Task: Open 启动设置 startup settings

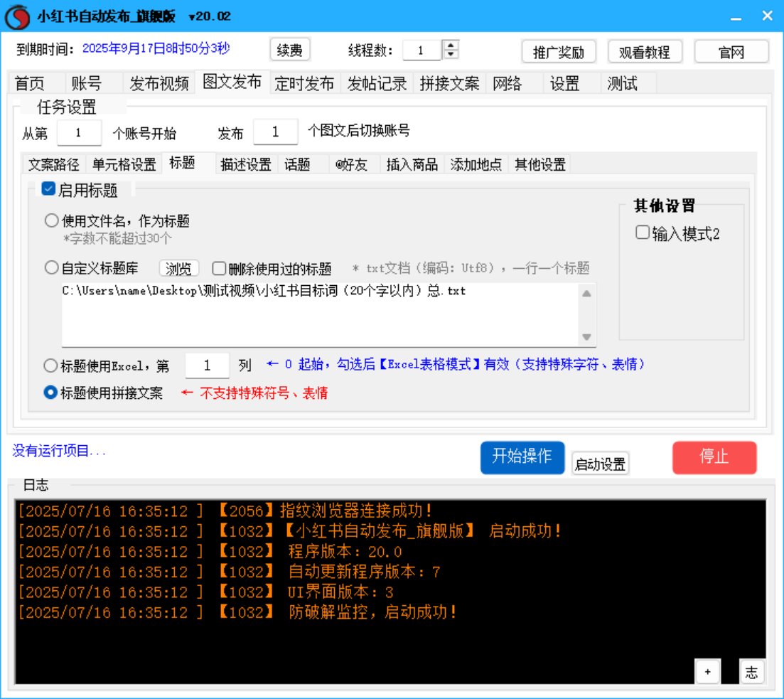Action: 600,464
